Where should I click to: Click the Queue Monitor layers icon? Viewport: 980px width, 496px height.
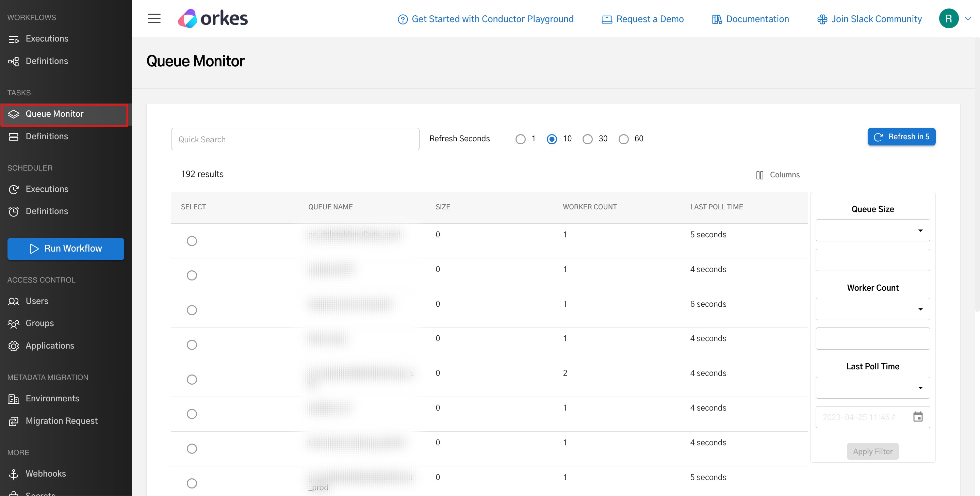click(14, 113)
